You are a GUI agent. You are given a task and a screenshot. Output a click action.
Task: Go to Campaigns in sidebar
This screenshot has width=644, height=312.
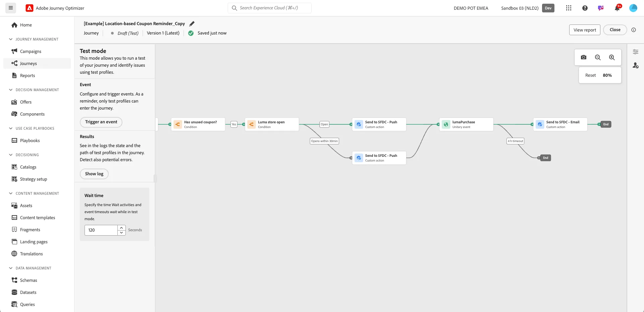pos(37,51)
